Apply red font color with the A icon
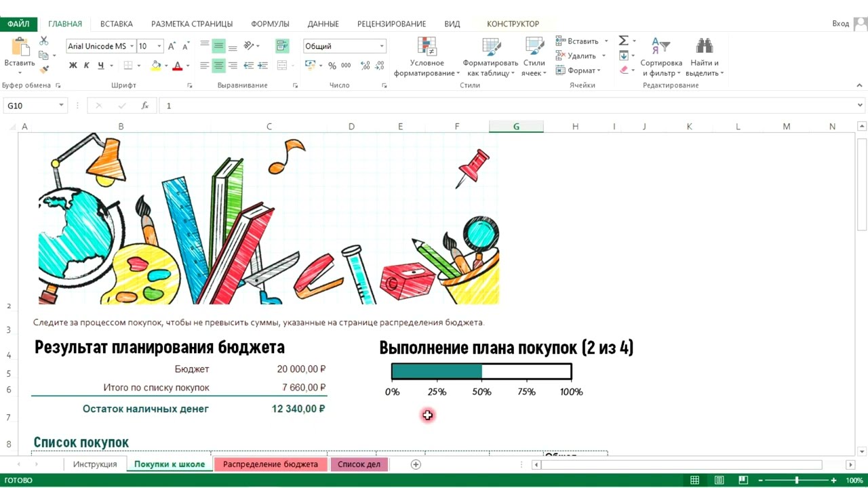 click(x=178, y=66)
